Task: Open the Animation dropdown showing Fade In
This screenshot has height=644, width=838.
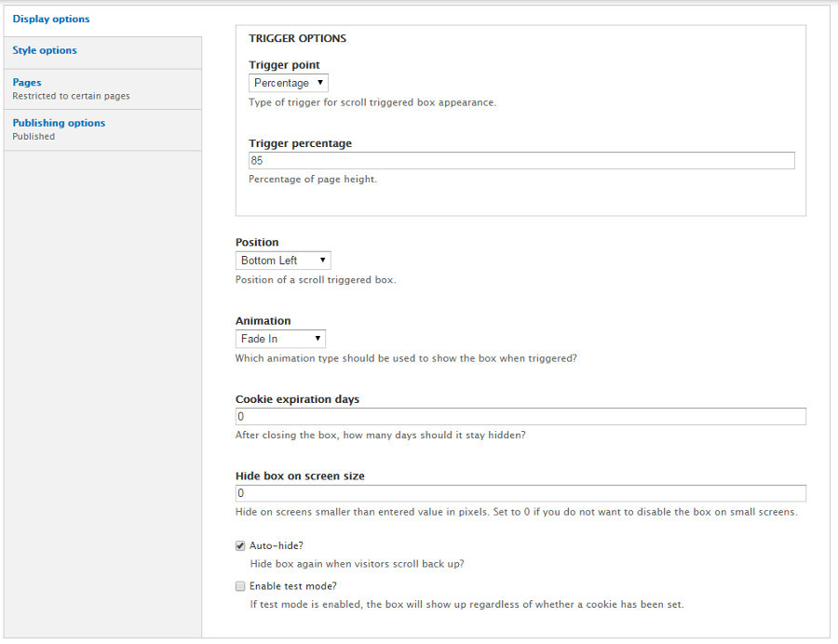Action: tap(280, 339)
